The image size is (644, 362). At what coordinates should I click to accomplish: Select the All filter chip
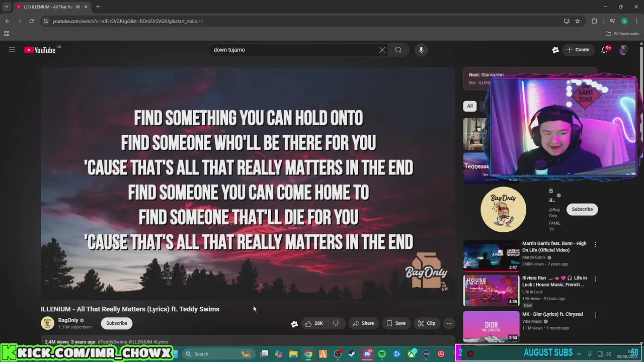[x=470, y=106]
